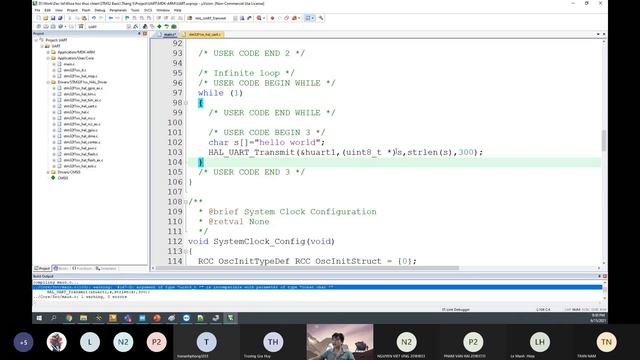Click the '+5' more participants badge
Image resolution: width=640 pixels, height=360 pixels.
coord(23,342)
